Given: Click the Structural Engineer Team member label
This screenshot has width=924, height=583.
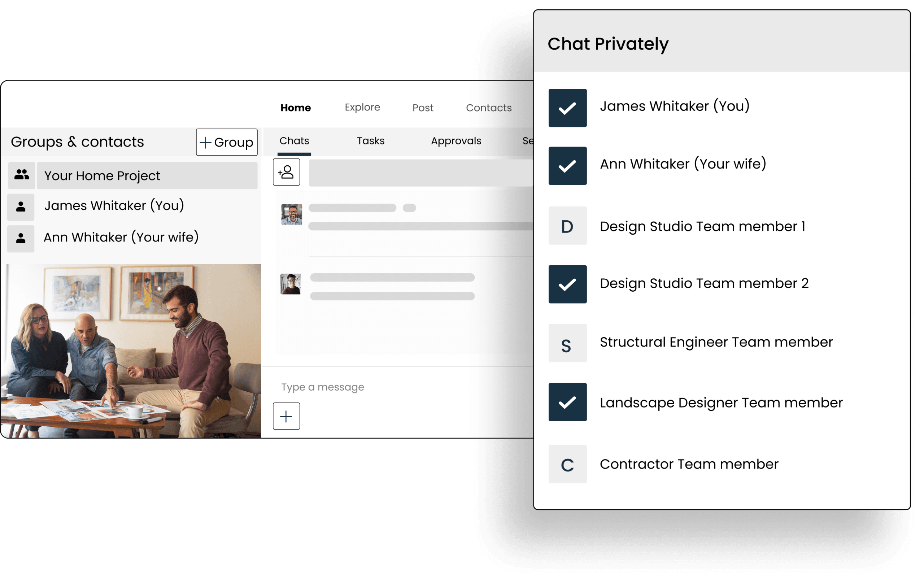Looking at the screenshot, I should pos(716,342).
